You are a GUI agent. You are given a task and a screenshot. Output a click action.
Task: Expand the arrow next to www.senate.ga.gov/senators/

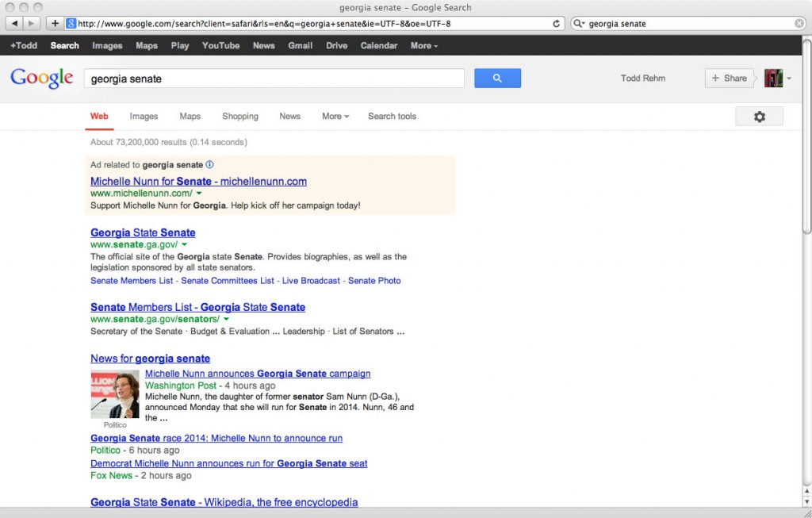(226, 319)
